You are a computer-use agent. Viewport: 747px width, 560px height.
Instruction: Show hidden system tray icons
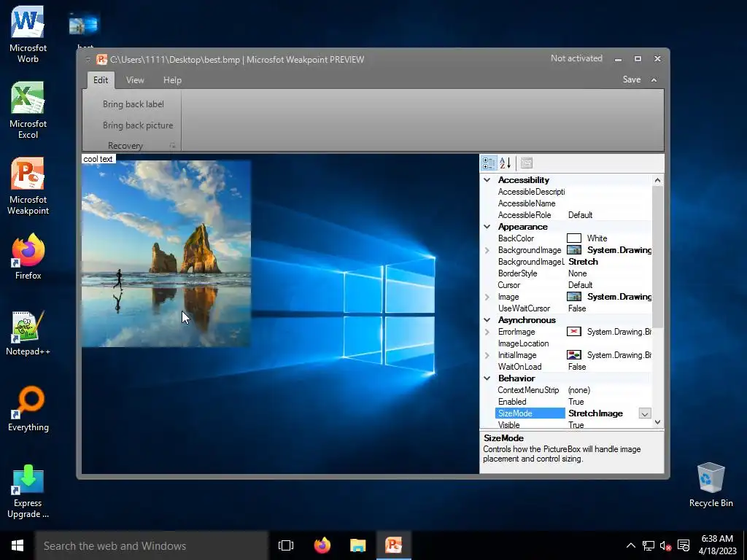tap(630, 545)
